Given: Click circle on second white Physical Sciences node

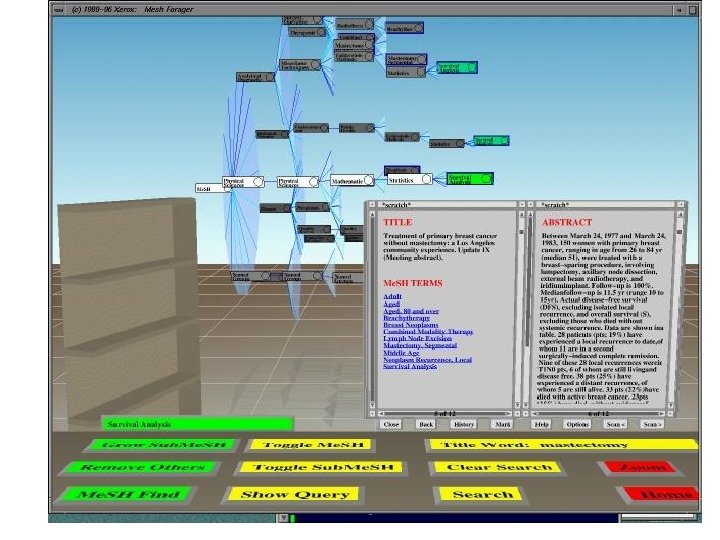Looking at the screenshot, I should tap(313, 182).
